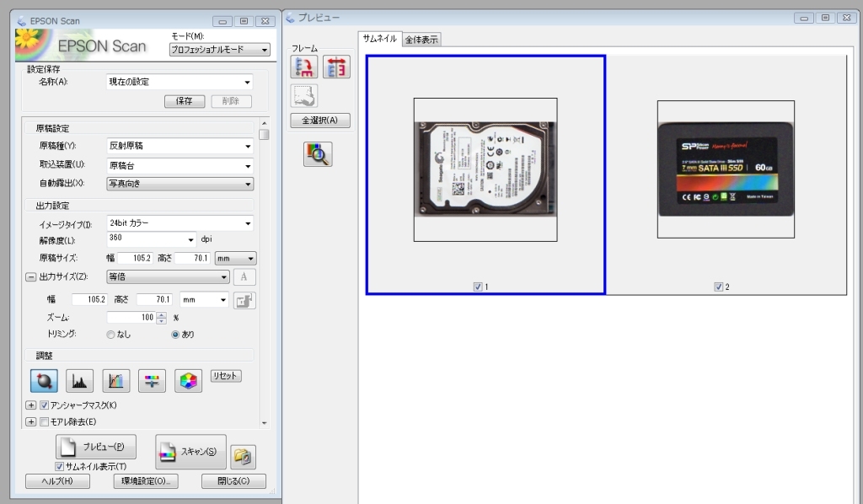Click the orientation A button beside output size

point(244,276)
